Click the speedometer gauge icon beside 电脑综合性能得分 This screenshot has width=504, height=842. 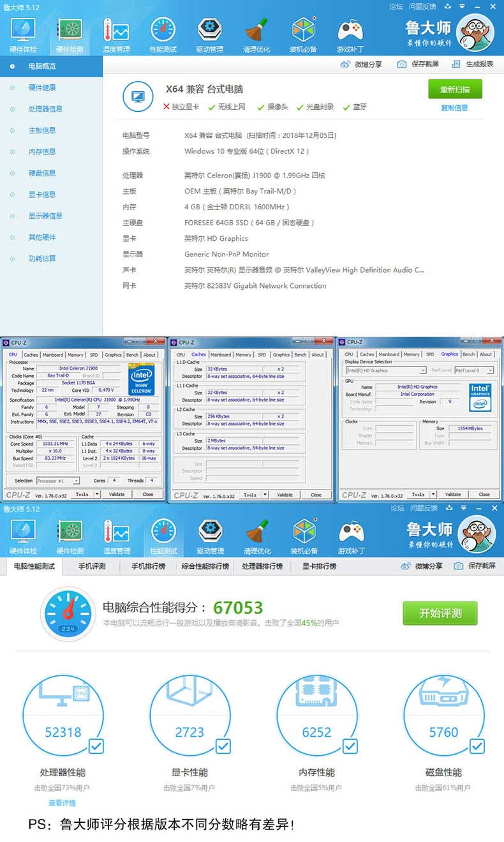click(68, 613)
